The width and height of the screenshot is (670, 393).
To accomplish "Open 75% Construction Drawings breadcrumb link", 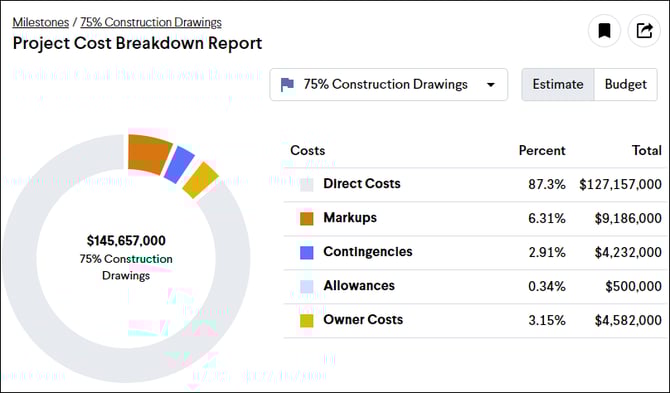I will [151, 22].
